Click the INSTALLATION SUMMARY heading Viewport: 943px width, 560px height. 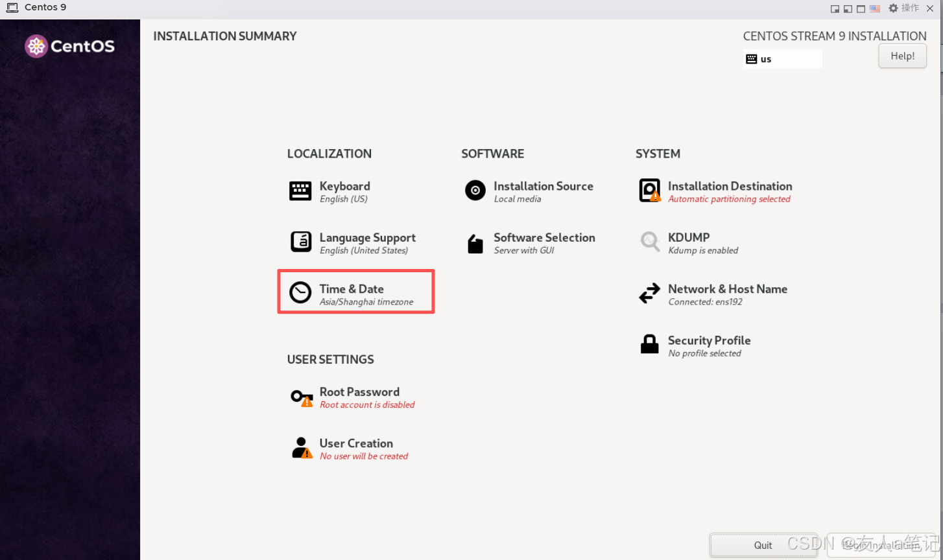(x=225, y=36)
